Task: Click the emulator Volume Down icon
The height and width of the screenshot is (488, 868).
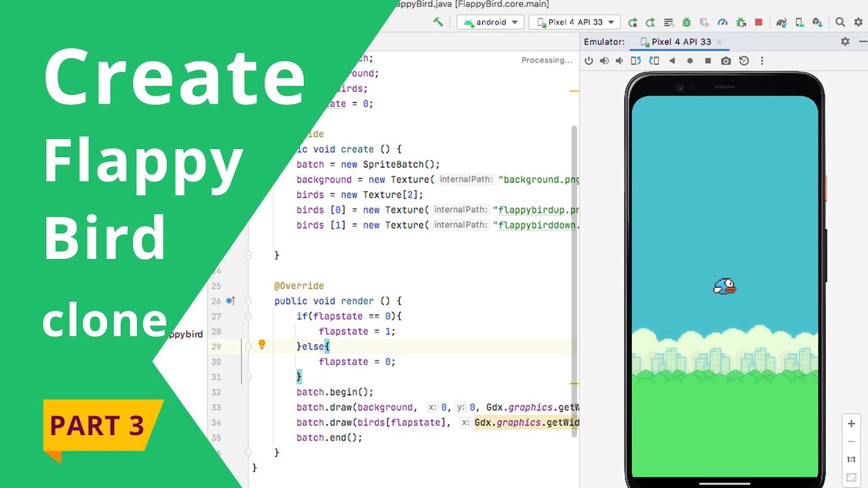Action: [620, 60]
